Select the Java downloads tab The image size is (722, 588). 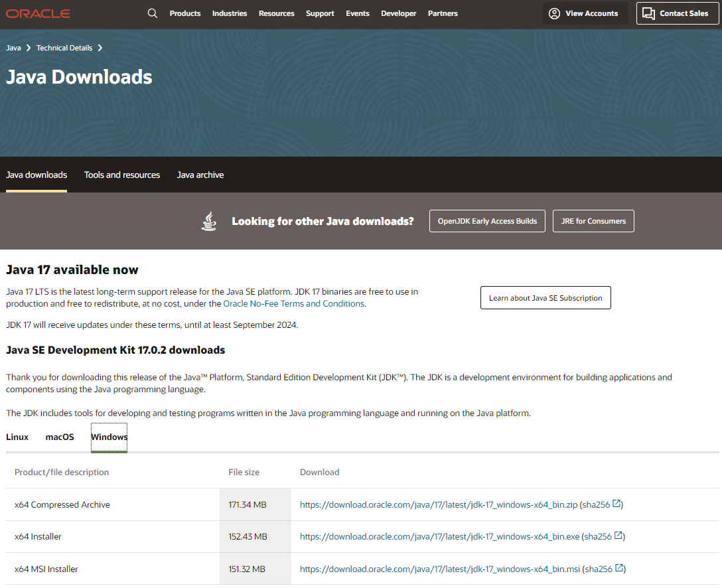[36, 175]
